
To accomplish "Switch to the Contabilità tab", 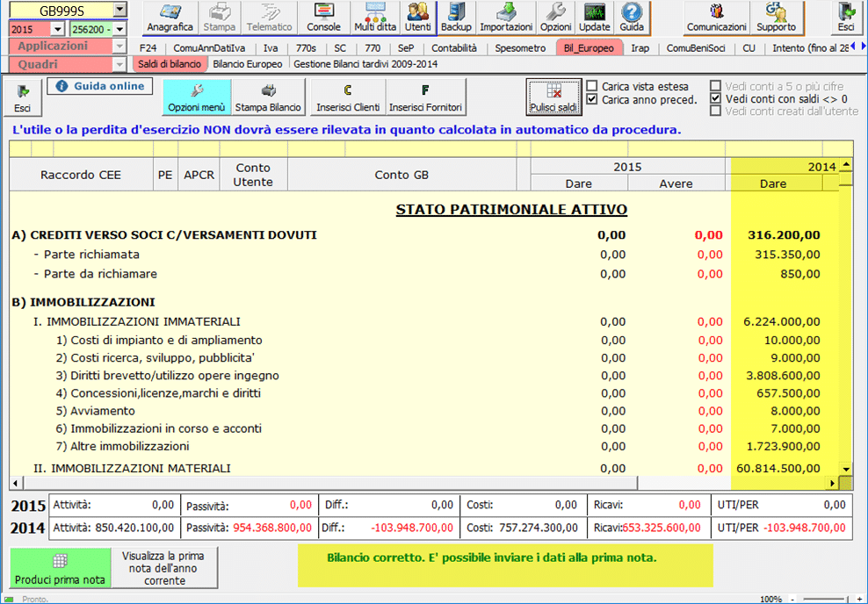I will tap(454, 48).
